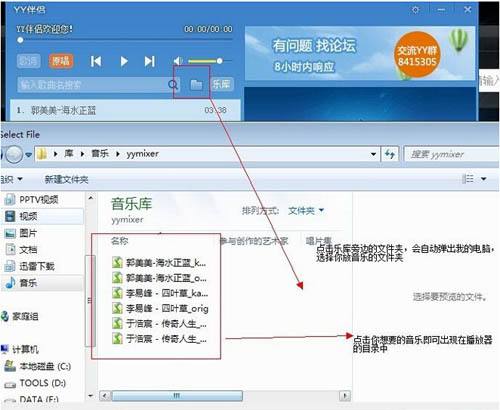Open YY伴侣 settings gear icon

[x=415, y=10]
